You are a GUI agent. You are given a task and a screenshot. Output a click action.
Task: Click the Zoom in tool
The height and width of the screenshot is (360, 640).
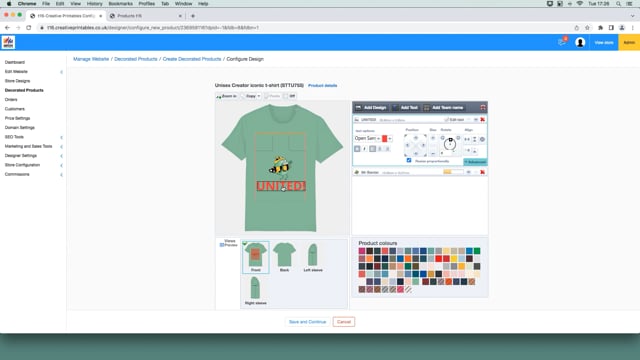[227, 96]
